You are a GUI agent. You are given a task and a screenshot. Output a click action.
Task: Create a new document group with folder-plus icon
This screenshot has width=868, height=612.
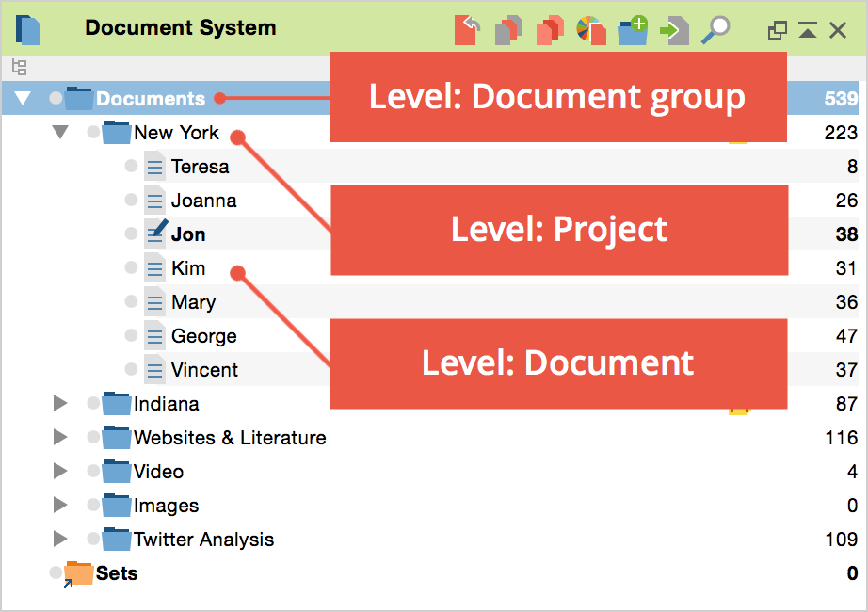(x=633, y=30)
